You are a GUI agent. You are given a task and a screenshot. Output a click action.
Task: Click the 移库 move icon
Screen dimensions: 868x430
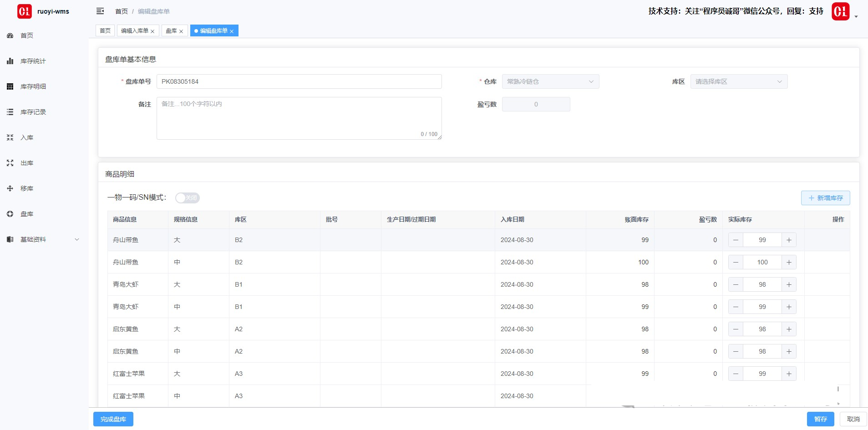point(10,188)
